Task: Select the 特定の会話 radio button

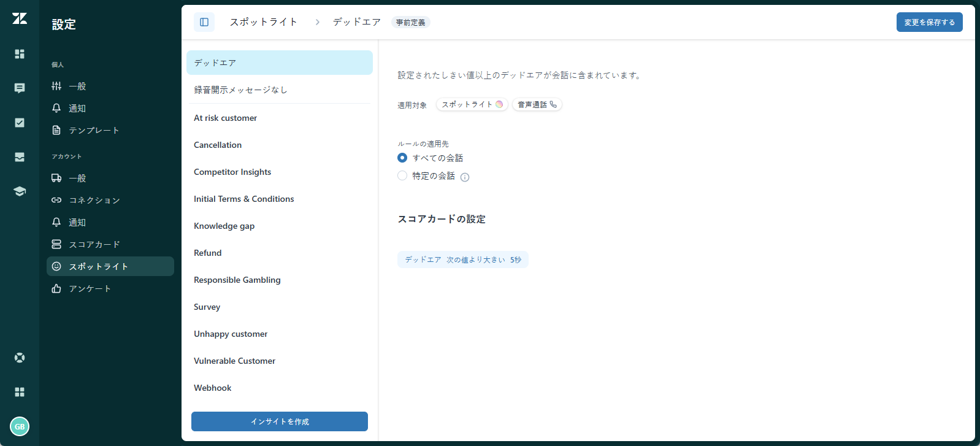Action: [402, 175]
